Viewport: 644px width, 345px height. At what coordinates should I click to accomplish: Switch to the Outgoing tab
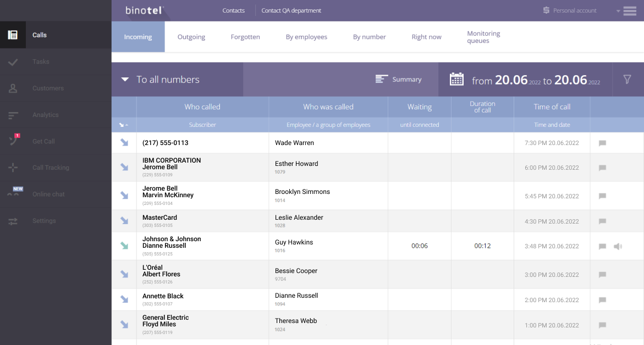tap(191, 37)
